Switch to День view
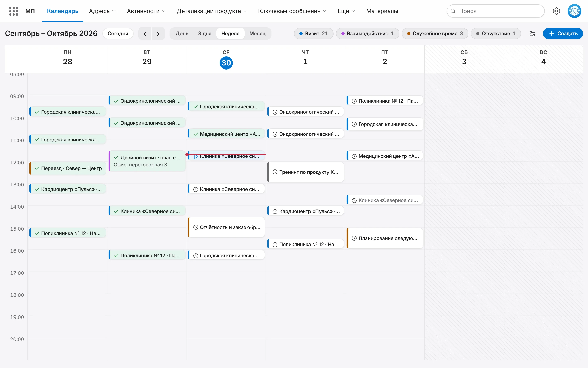 (x=182, y=34)
